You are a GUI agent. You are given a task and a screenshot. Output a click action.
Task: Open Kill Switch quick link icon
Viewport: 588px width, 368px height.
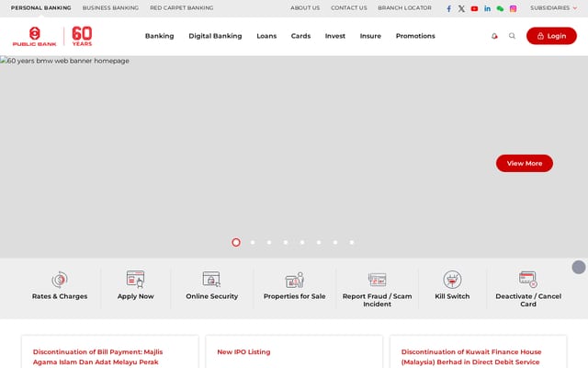pos(452,280)
